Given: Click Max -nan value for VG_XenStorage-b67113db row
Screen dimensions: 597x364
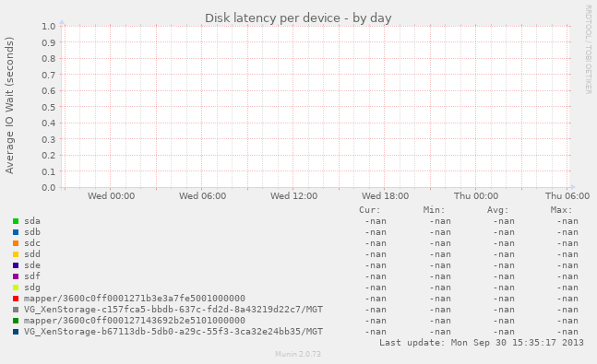Looking at the screenshot, I should coord(567,332).
